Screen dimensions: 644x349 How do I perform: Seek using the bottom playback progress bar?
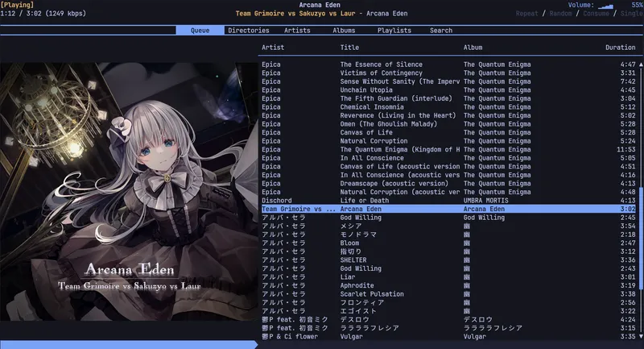(322, 344)
